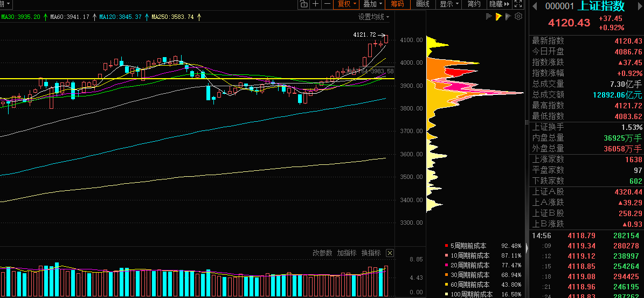
Task: Click the 上证B股 value 258.29
Action: [631, 213]
